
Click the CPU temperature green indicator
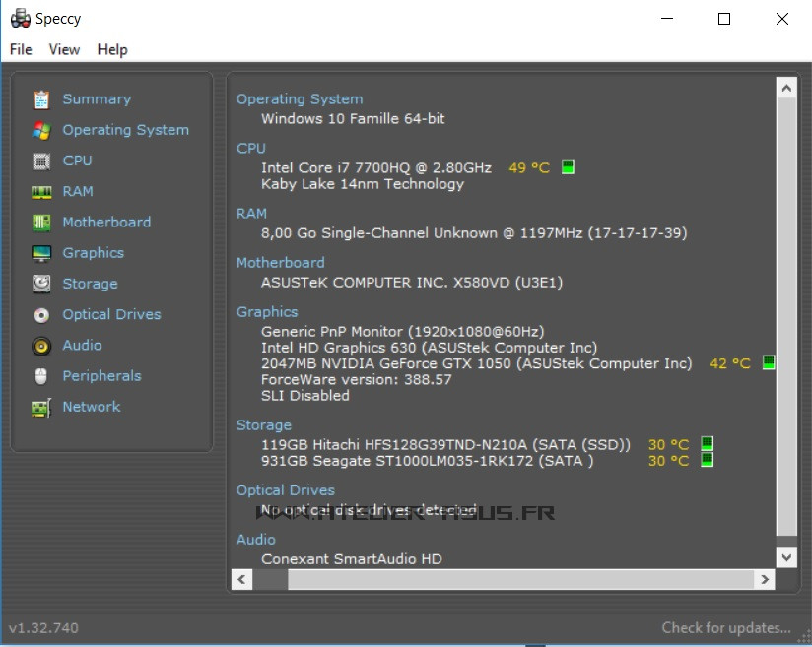tap(568, 167)
